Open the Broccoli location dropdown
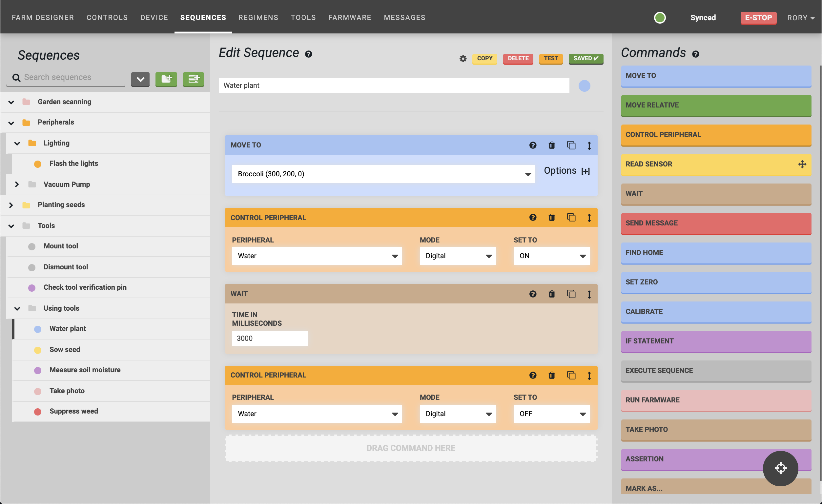The height and width of the screenshot is (504, 822). 383,174
